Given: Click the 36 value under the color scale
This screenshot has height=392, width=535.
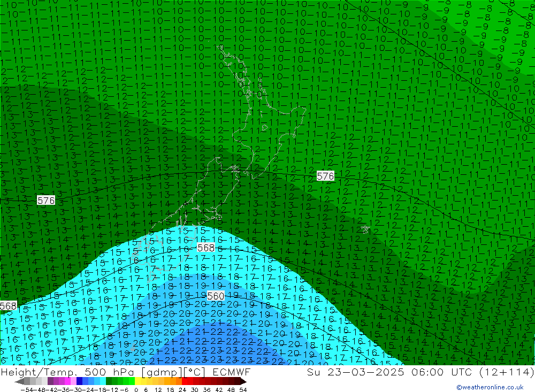Looking at the screenshot, I should pyautogui.click(x=207, y=390).
